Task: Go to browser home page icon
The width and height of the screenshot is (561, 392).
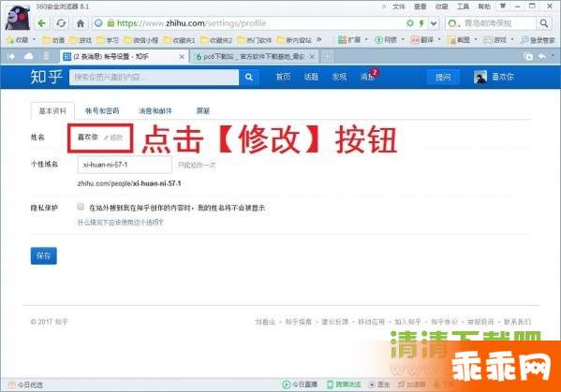Action: pyautogui.click(x=81, y=23)
